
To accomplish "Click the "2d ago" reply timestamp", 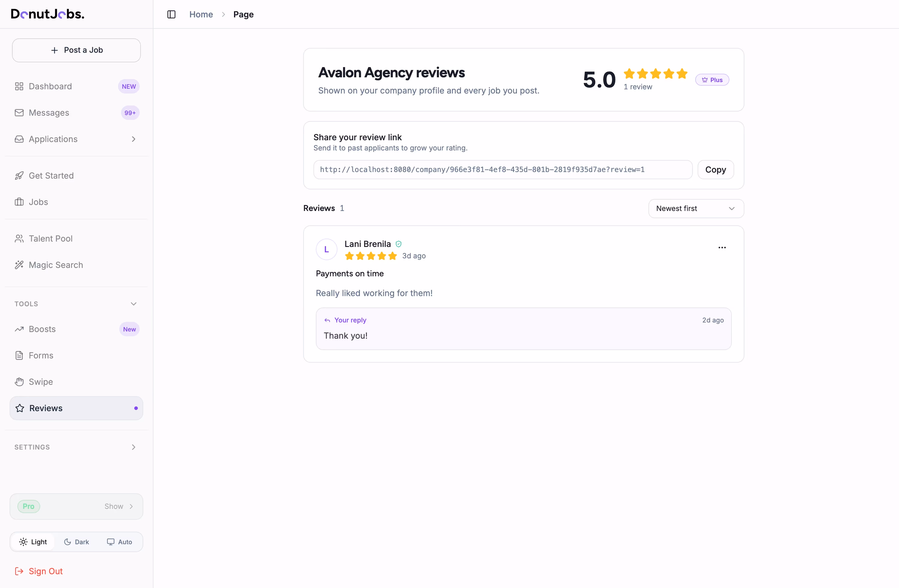I will coord(713,320).
